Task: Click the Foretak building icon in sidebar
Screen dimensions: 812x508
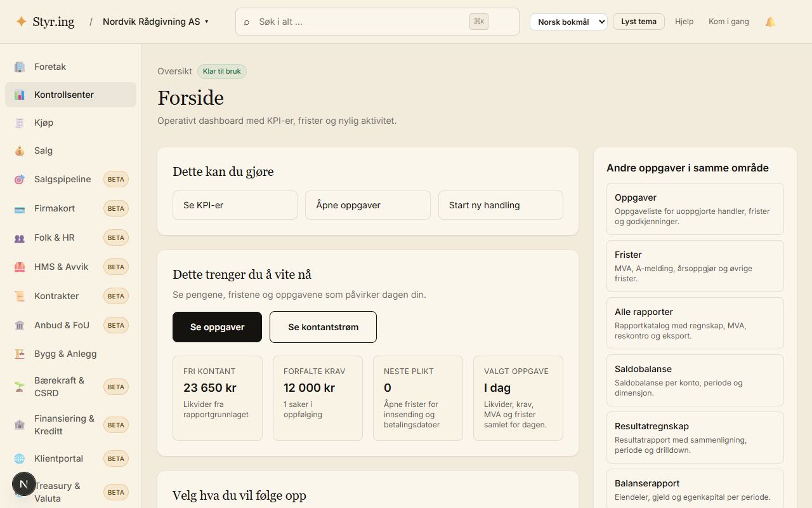Action: coord(20,67)
